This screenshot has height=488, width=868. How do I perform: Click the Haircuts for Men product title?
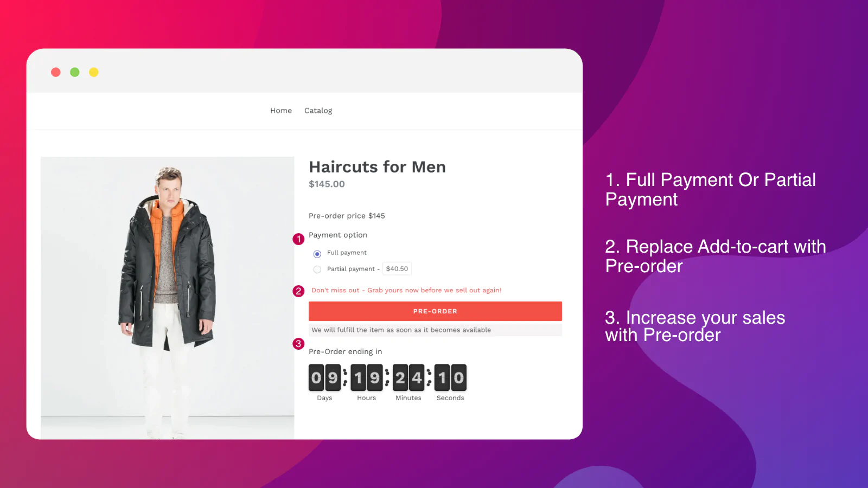(x=377, y=167)
